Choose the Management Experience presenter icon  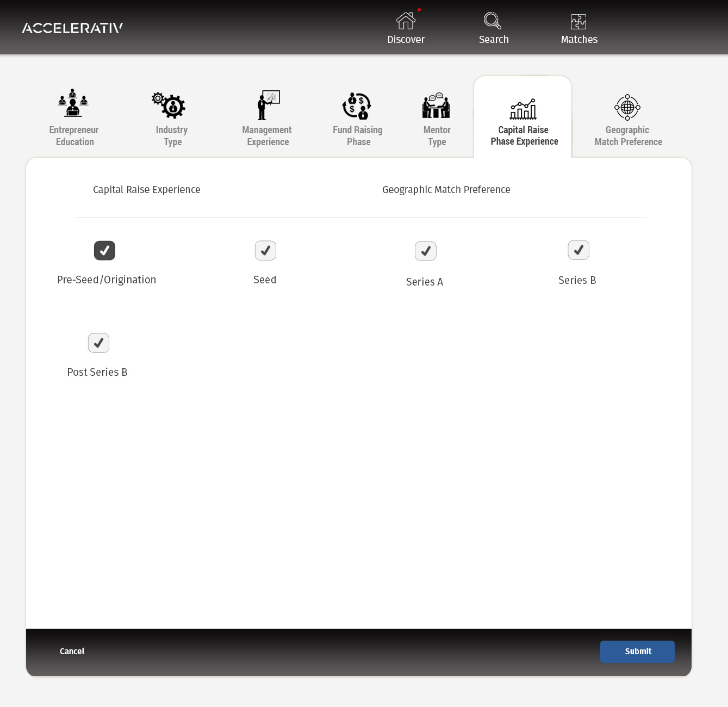pyautogui.click(x=269, y=105)
